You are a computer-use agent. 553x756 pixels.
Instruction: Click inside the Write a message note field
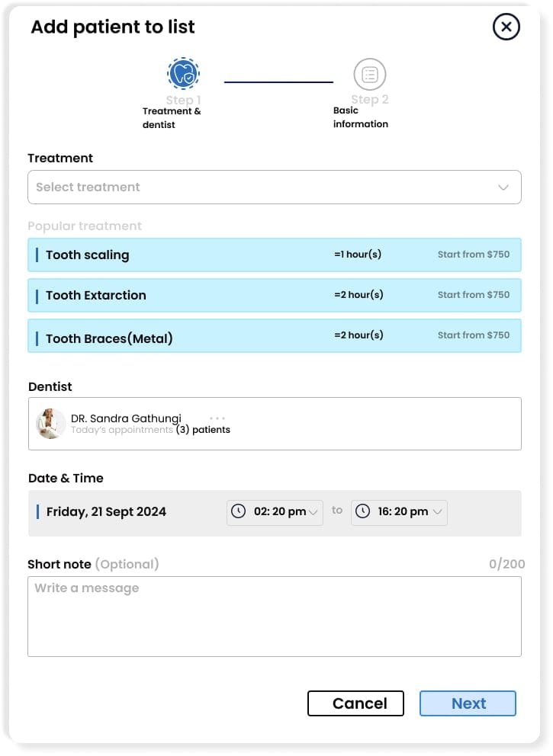click(274, 617)
